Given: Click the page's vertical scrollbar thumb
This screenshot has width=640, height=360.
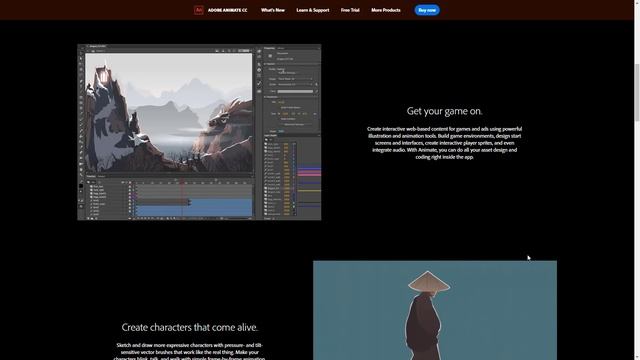Looking at the screenshot, I should (637, 92).
